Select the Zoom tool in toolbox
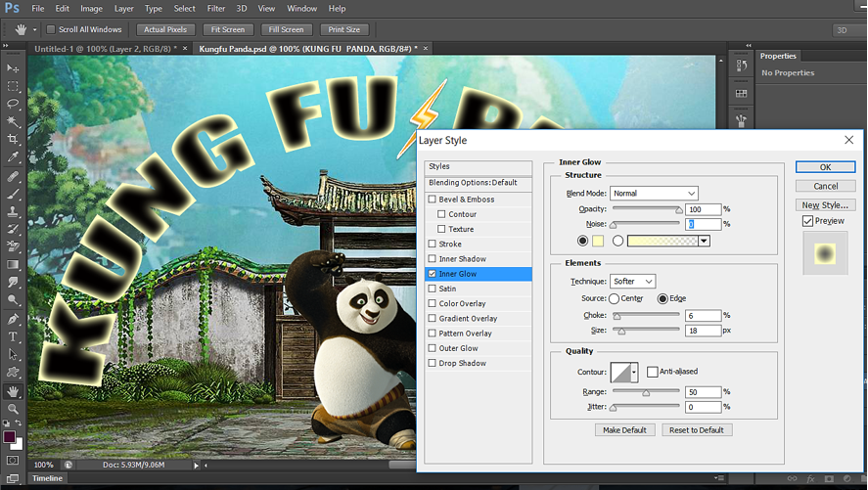868x490 pixels. coord(13,409)
